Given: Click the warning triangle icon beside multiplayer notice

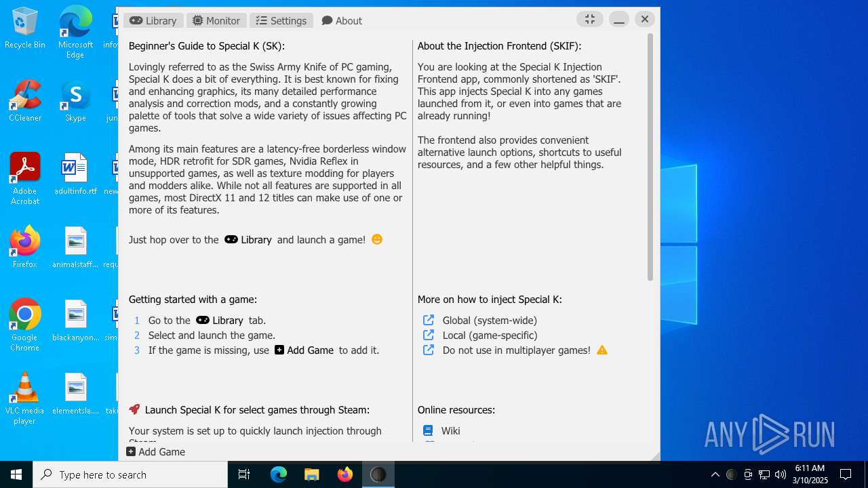Looking at the screenshot, I should click(602, 350).
